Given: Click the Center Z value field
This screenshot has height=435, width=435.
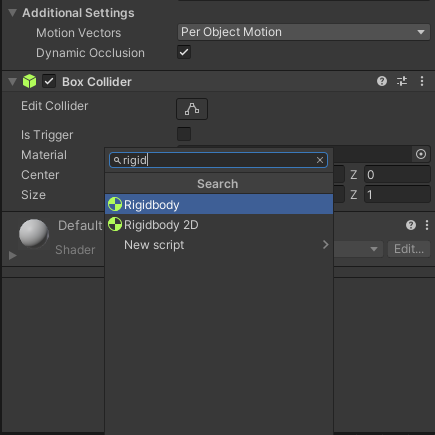Looking at the screenshot, I should tap(397, 175).
